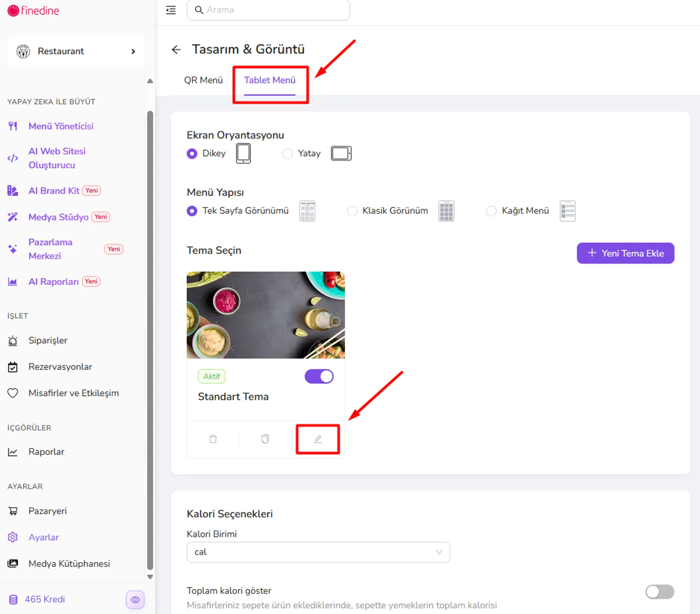Collapse sidebar with the hamburger menu icon
This screenshot has height=614, width=700.
pyautogui.click(x=171, y=10)
